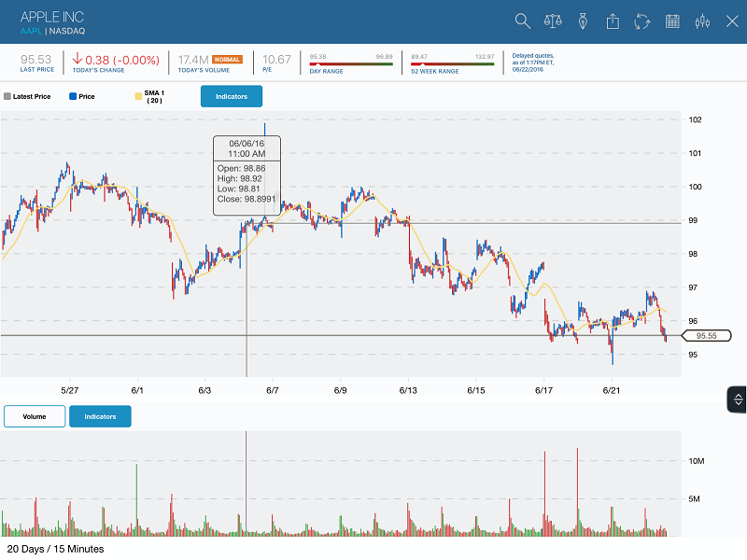Click the 100 price axis label

(695, 187)
